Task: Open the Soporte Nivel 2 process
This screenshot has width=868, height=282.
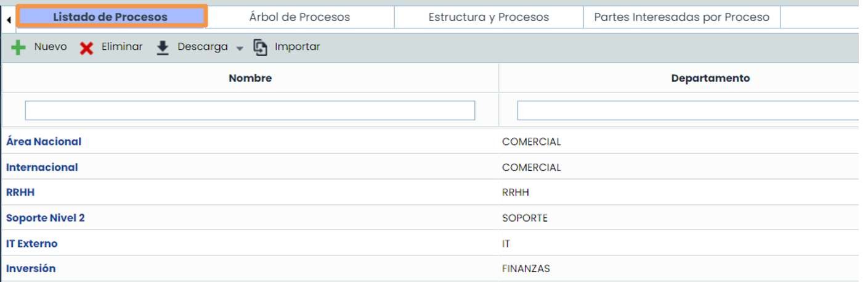Action: tap(46, 218)
